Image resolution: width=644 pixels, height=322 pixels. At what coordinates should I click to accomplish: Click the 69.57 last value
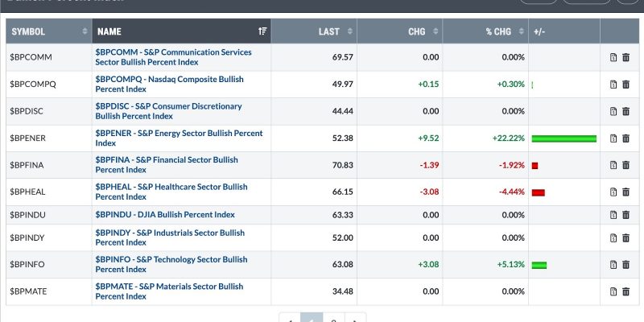(x=343, y=57)
